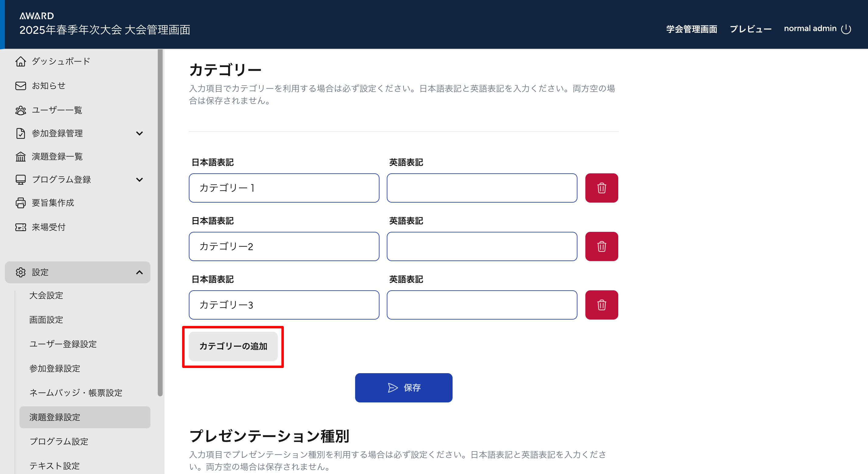Viewport: 868px width, 474px height.
Task: Click the sidebar vertical scrollbar
Action: pyautogui.click(x=160, y=222)
